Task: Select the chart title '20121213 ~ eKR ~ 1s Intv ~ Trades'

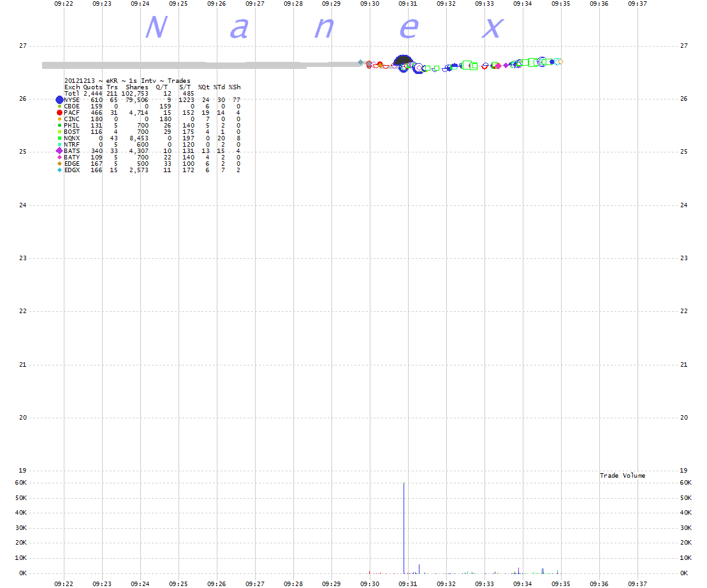Action: pos(127,81)
